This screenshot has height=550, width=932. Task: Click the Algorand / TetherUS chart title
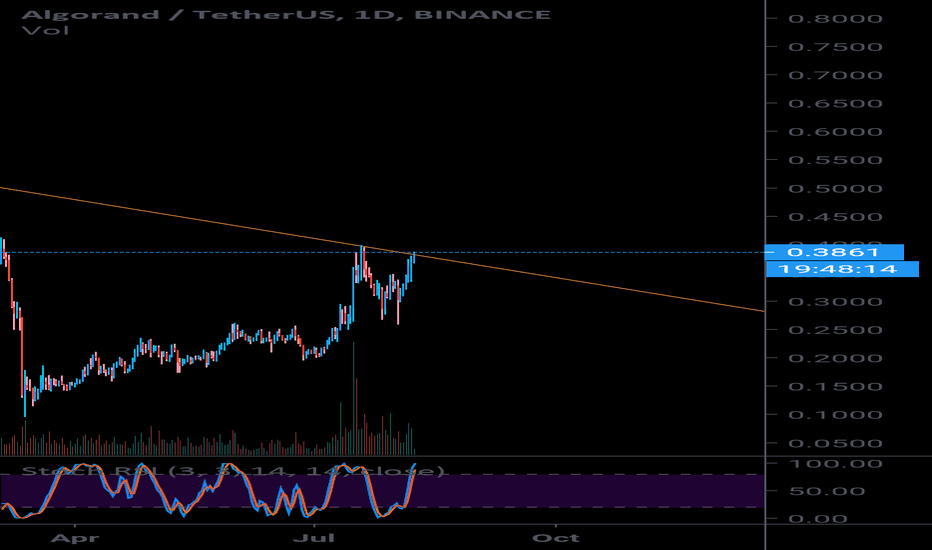[x=286, y=14]
